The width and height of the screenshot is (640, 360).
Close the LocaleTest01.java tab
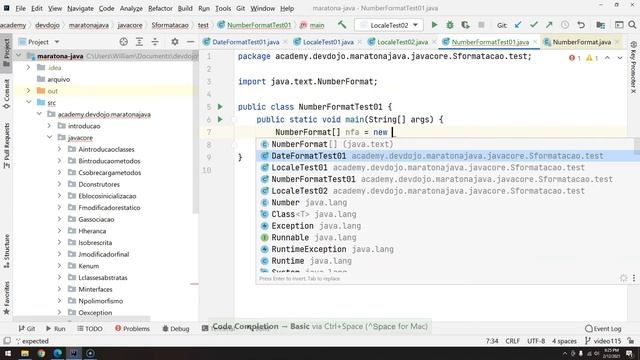[359, 42]
